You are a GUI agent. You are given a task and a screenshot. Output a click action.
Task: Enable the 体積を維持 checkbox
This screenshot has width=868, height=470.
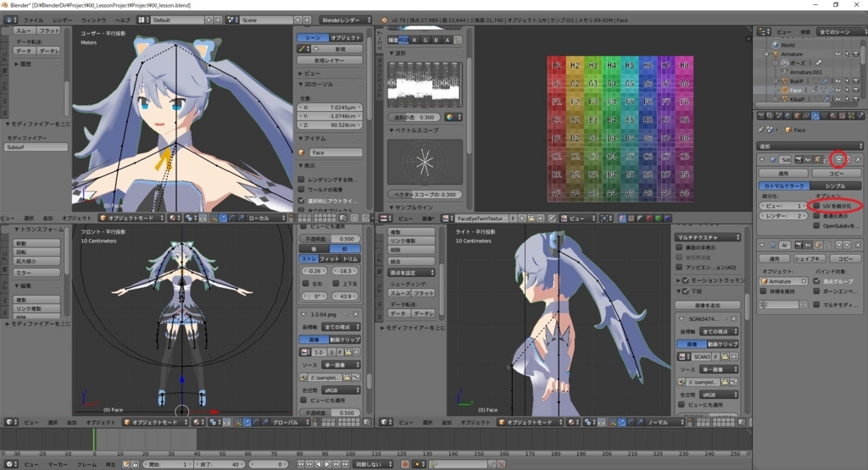click(x=764, y=290)
